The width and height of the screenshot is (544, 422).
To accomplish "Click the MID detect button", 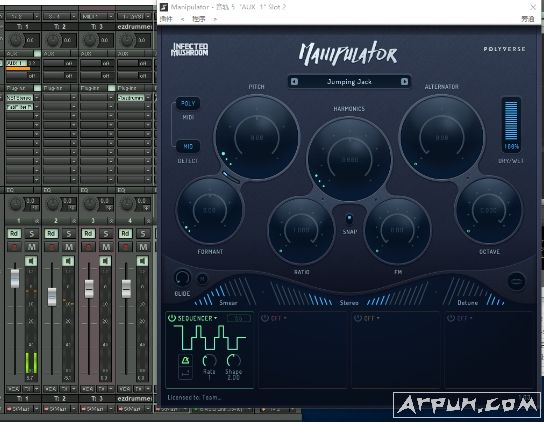I will pyautogui.click(x=188, y=146).
